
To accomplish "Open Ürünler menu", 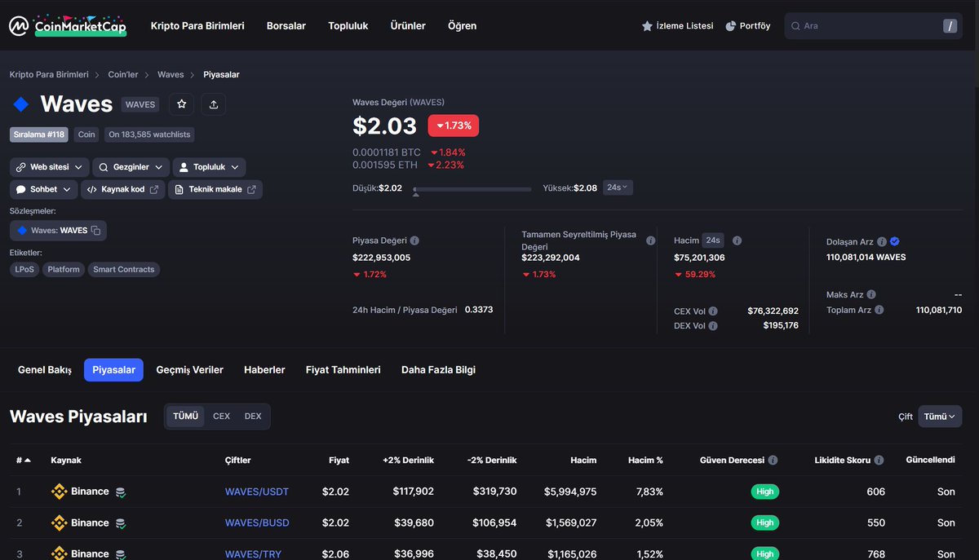I will click(x=408, y=26).
